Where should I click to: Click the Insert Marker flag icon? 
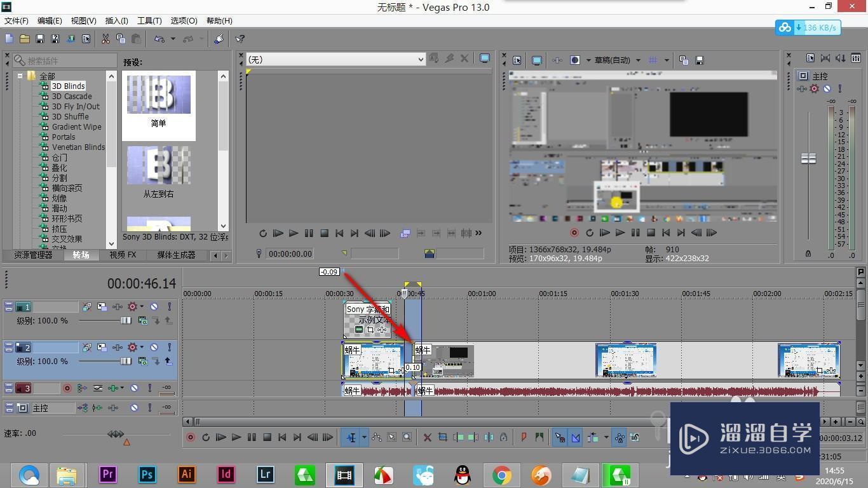pyautogui.click(x=524, y=437)
